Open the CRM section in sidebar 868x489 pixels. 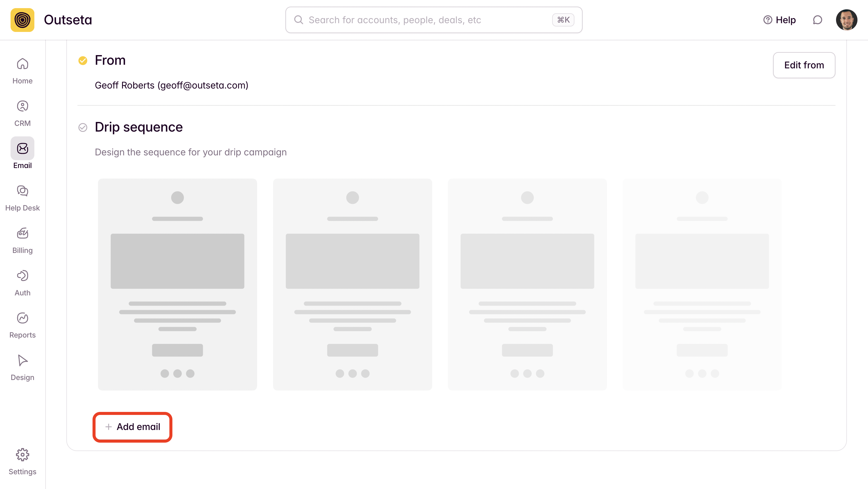point(22,114)
